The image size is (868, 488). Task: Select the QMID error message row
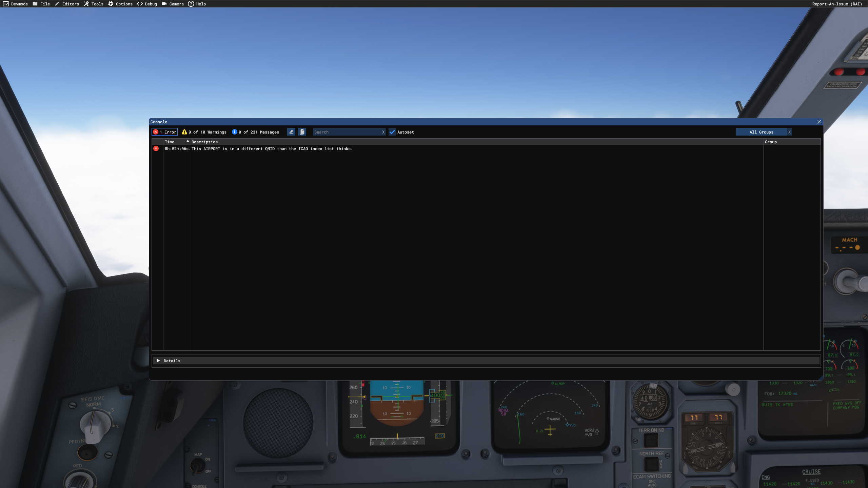(x=272, y=149)
